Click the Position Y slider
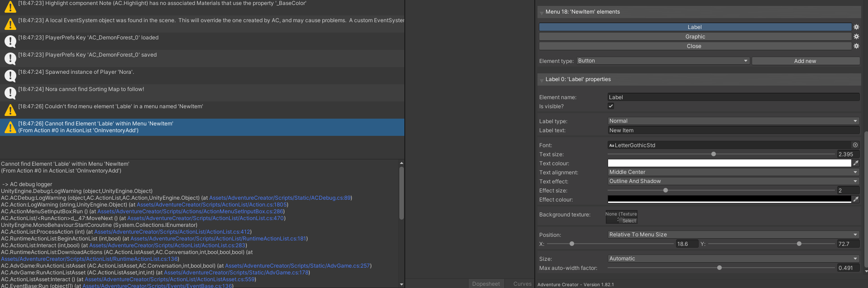 tap(771, 244)
